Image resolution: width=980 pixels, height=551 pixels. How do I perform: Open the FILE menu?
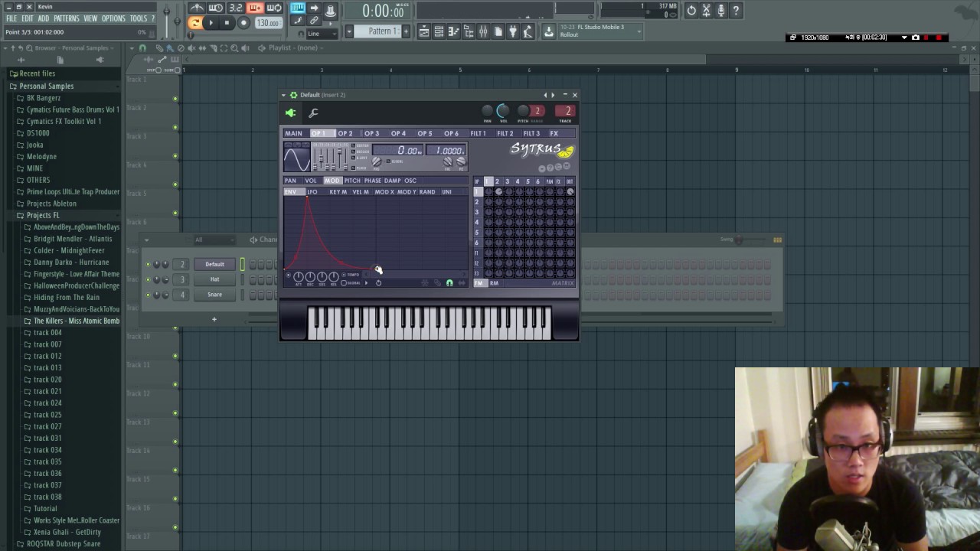coord(11,18)
